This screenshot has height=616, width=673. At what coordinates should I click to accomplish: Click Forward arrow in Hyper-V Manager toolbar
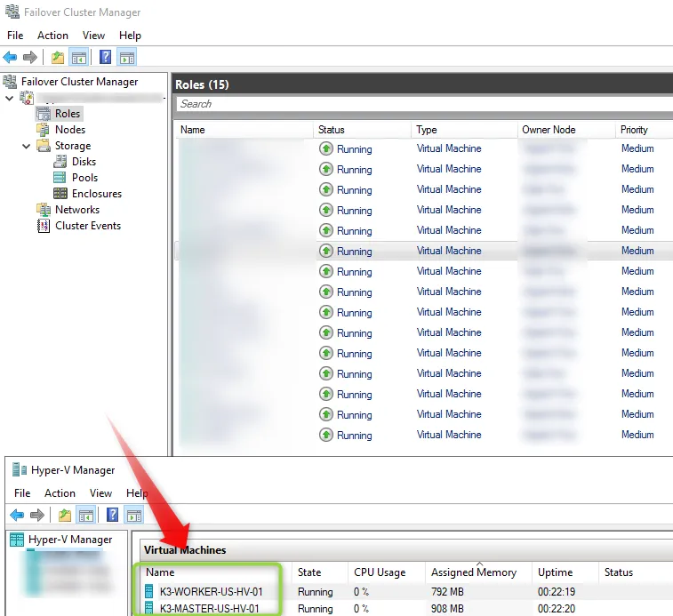37,515
